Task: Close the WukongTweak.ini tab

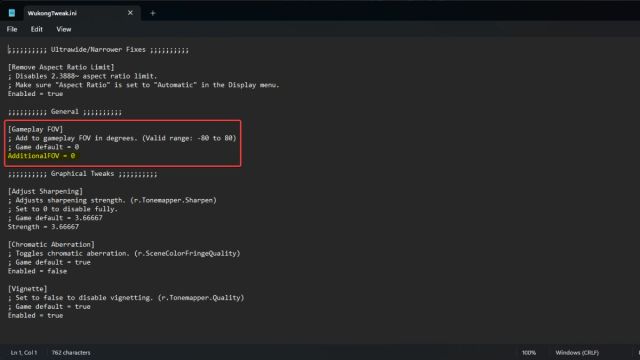Action: 130,13
